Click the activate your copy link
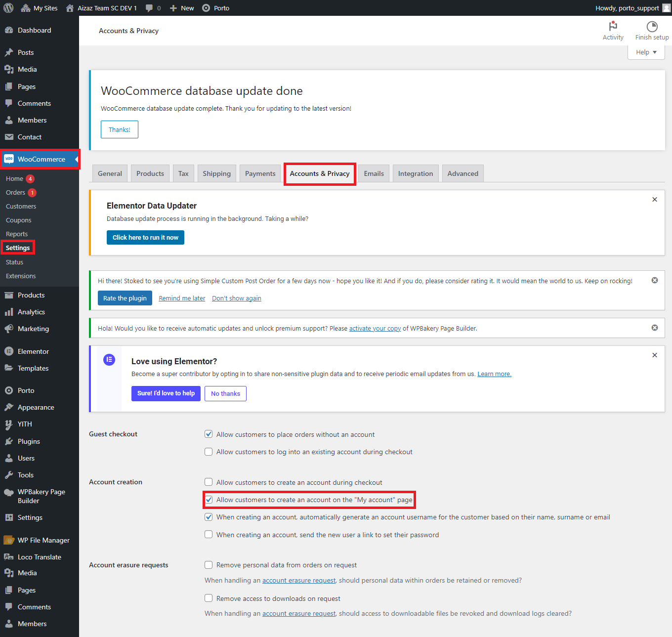The image size is (672, 637). click(375, 329)
